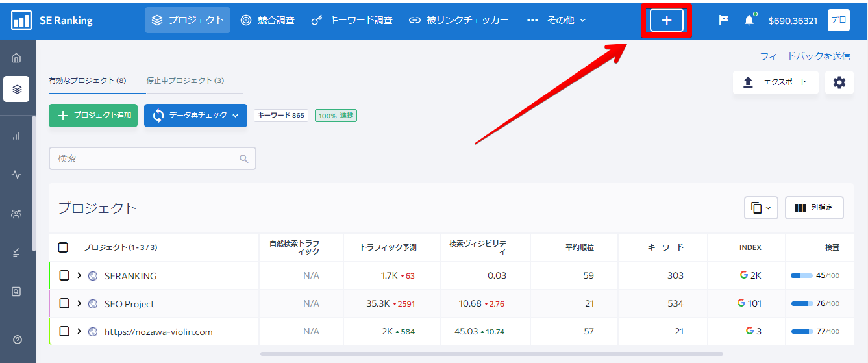Click the 検索 input field

[x=152, y=158]
